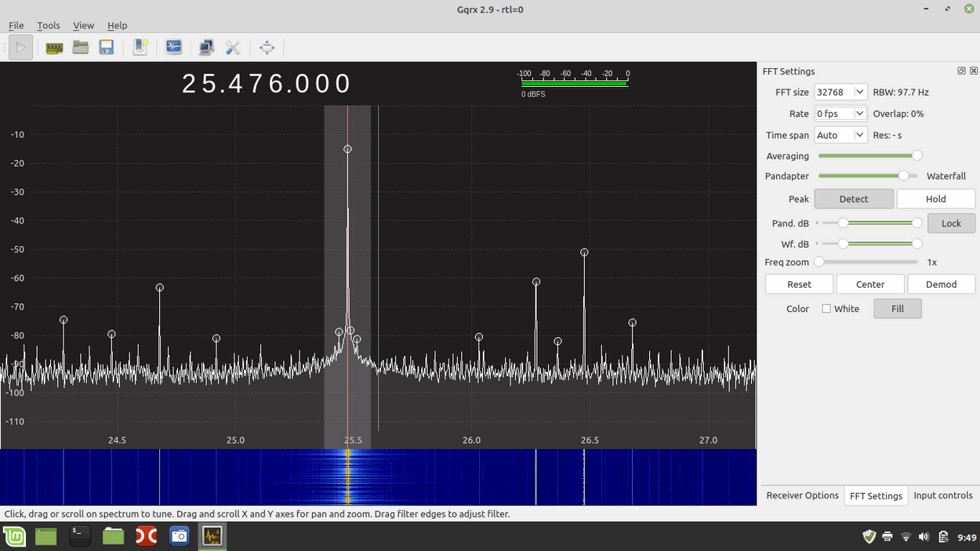Switch to the Input controls tab
This screenshot has width=980, height=551.
pyautogui.click(x=942, y=495)
